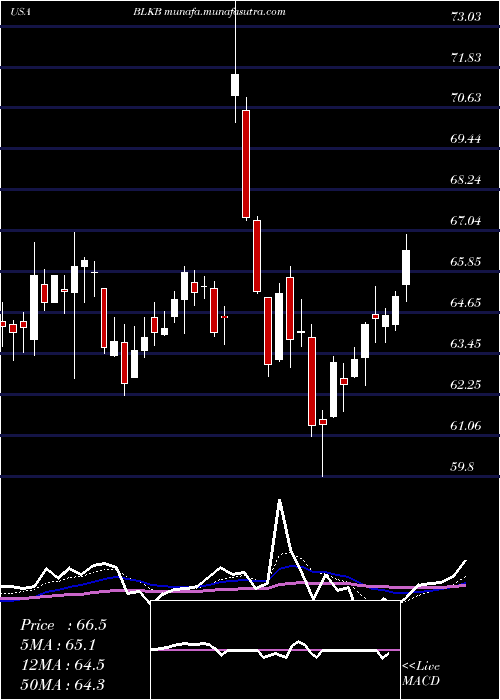Click the Price : 66.5 readout

tap(63, 625)
